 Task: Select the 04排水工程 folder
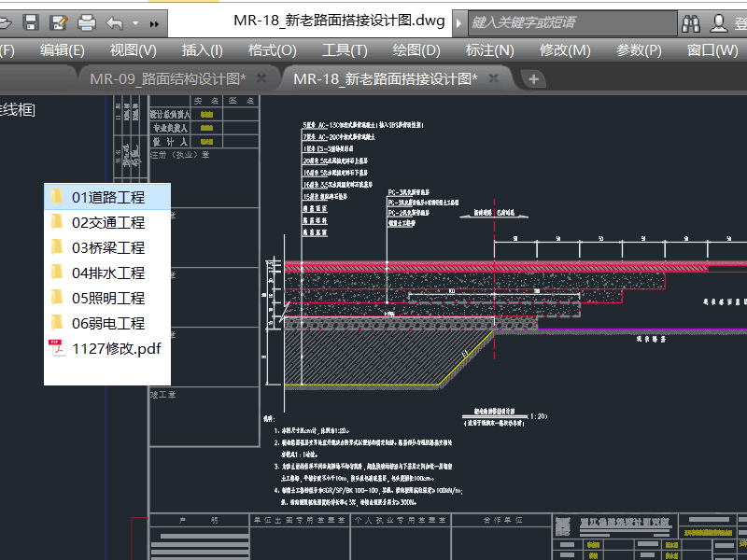point(107,273)
